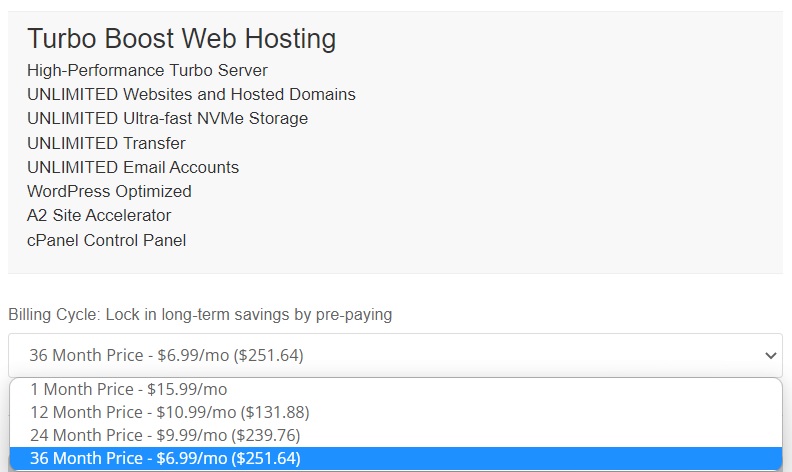The height and width of the screenshot is (472, 792).
Task: Open the 36 Month Price select box
Action: [x=395, y=355]
